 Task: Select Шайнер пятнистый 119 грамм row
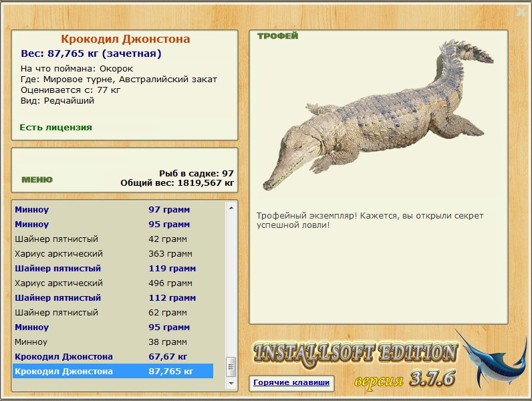coord(114,269)
